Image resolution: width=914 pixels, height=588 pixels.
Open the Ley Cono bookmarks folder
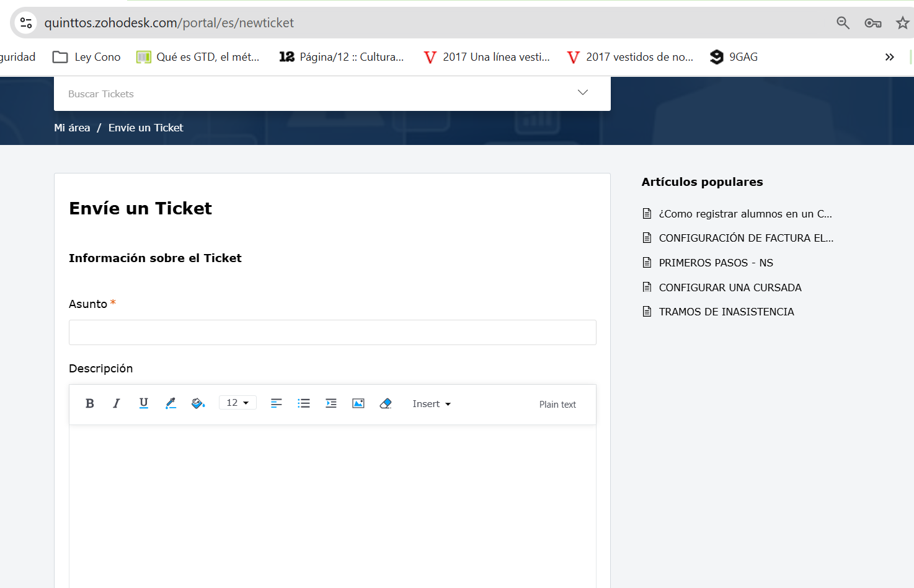[87, 57]
